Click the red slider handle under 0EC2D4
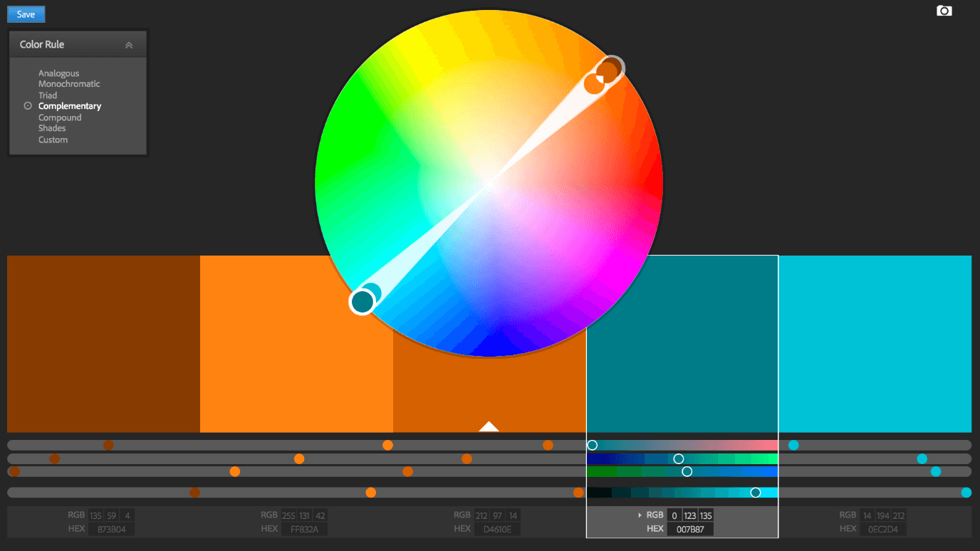Viewport: 980px width, 551px height. pyautogui.click(x=793, y=445)
